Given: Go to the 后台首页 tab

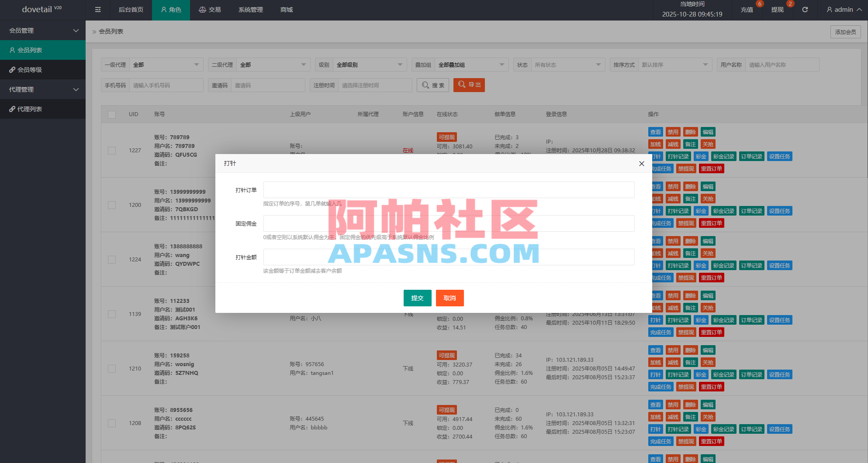Looking at the screenshot, I should pyautogui.click(x=131, y=10).
